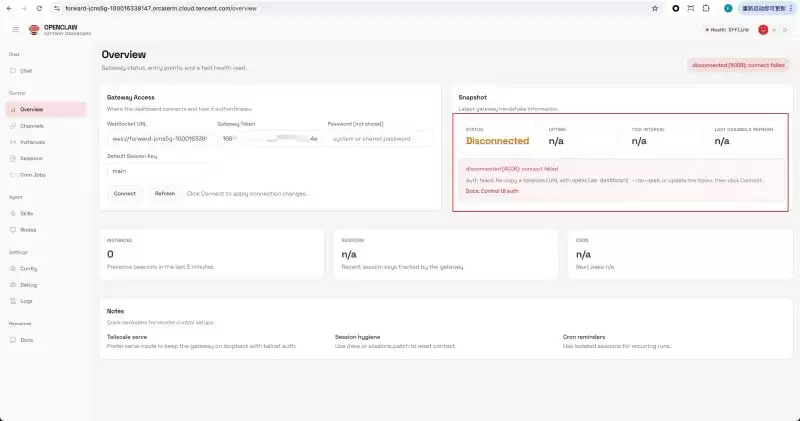Select the rightmost theme toggle icon
Screen dimensions: 800x421
point(785,30)
